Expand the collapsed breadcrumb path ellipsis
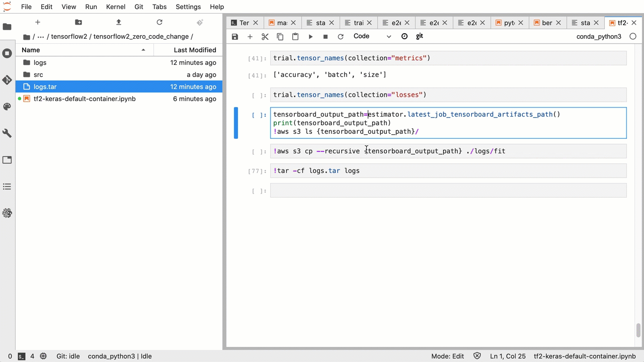Viewport: 644px width, 362px height. [x=40, y=36]
